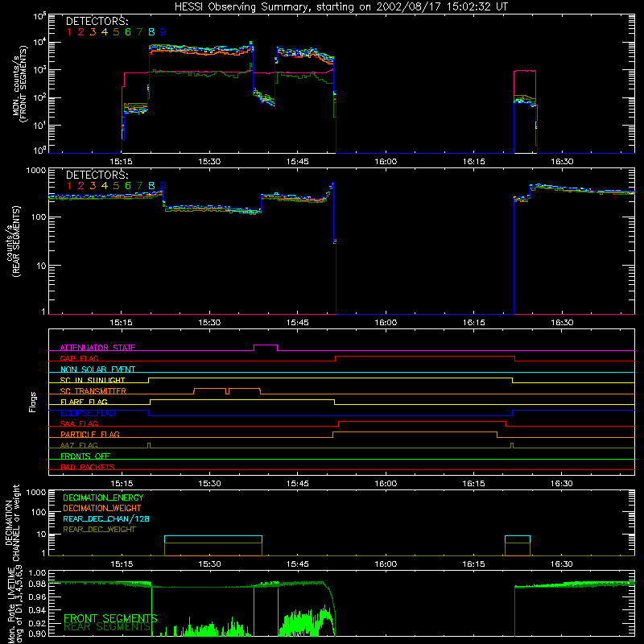Click the 1000 y-tick on decimation plot

pyautogui.click(x=36, y=492)
